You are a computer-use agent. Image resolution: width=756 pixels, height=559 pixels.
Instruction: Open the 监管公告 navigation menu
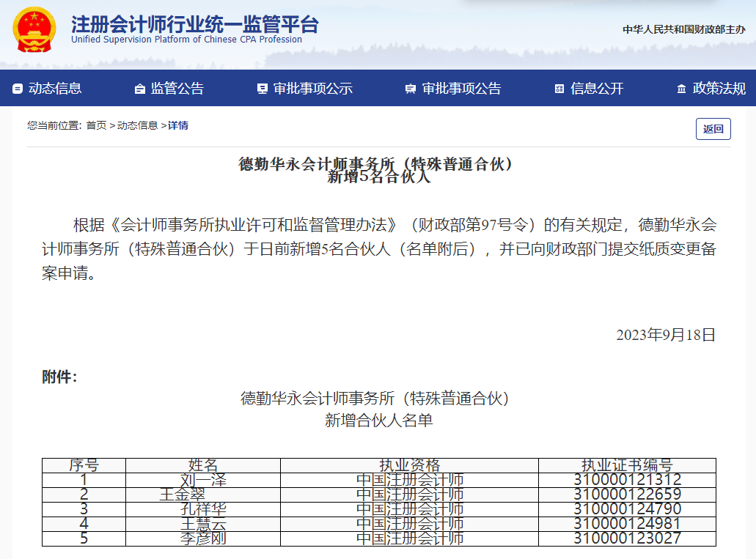(x=177, y=88)
